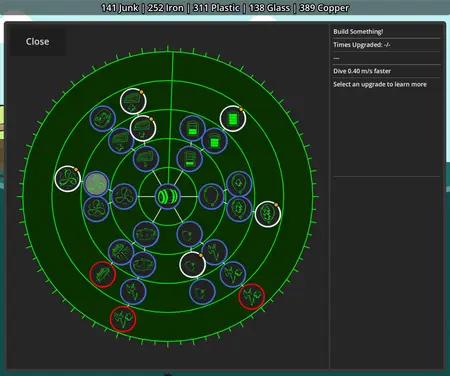Select the lower blue balloon node

tap(239, 209)
